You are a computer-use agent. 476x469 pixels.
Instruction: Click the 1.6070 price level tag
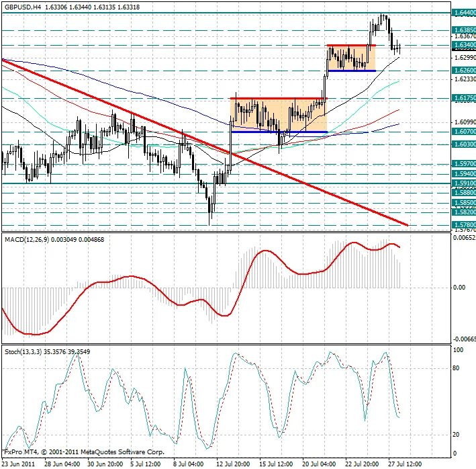point(464,132)
